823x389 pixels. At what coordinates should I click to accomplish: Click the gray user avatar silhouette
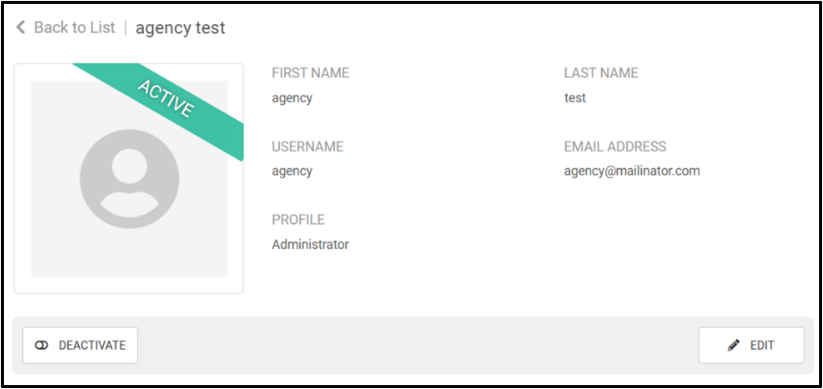pyautogui.click(x=129, y=178)
